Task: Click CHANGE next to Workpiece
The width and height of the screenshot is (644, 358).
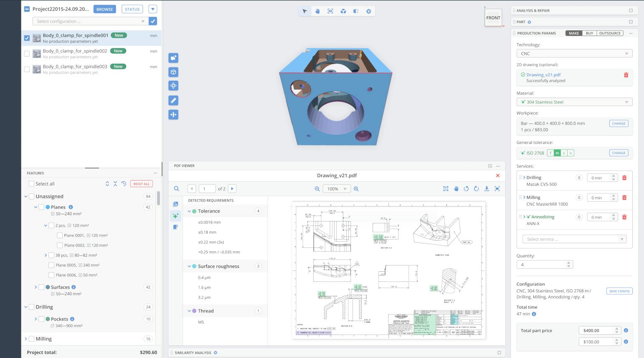Action: tap(618, 124)
